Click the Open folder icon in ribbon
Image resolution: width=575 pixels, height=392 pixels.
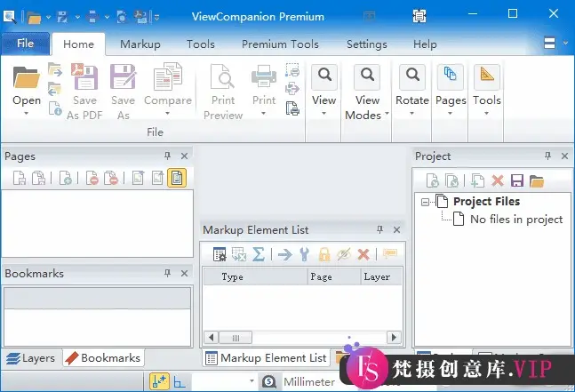26,77
